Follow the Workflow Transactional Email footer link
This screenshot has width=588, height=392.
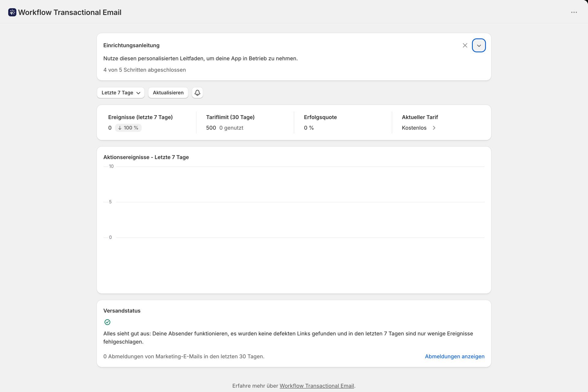pyautogui.click(x=317, y=386)
